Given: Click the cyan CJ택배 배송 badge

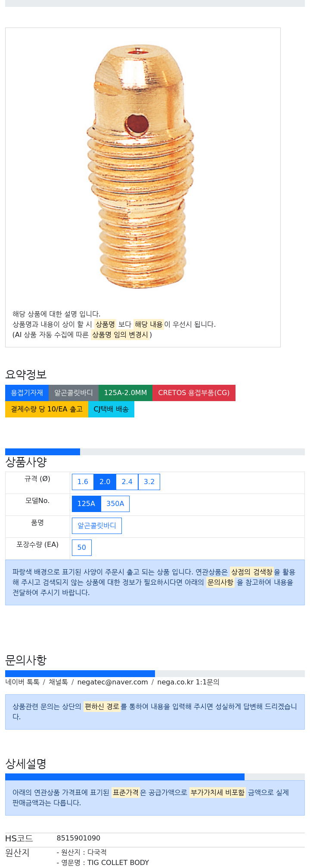Looking at the screenshot, I should click(111, 409).
